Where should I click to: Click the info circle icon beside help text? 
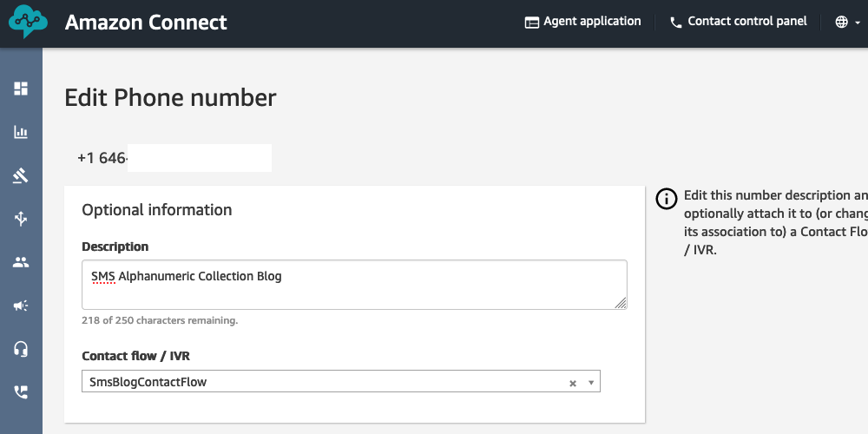666,199
